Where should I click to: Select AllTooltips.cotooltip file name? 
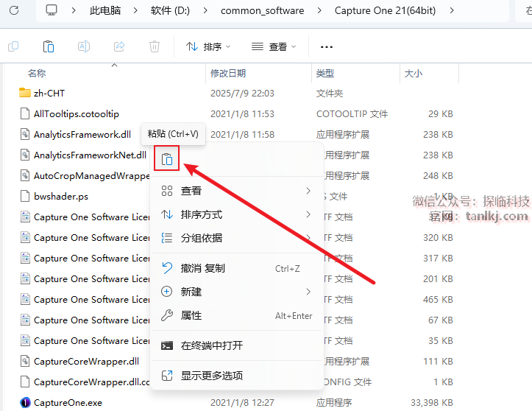pos(77,113)
